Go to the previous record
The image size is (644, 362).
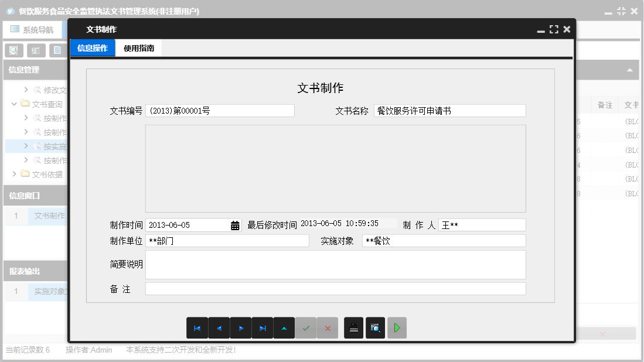click(219, 328)
